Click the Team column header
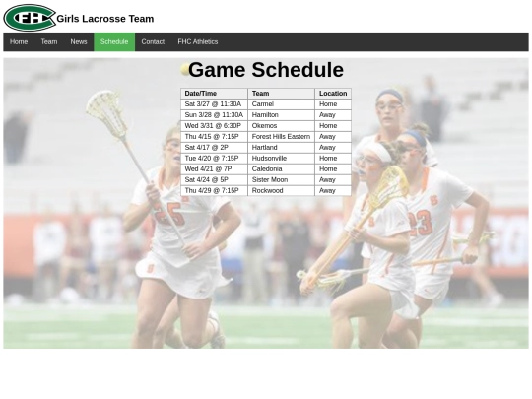 click(x=281, y=94)
